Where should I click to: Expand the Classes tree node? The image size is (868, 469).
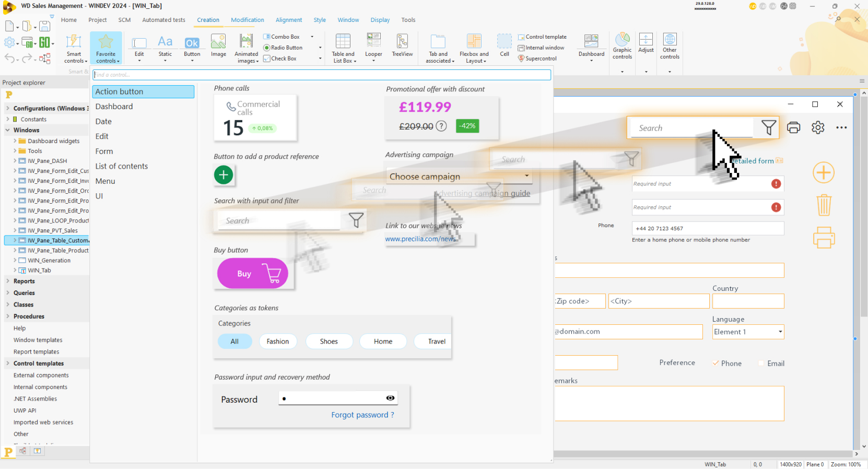point(8,304)
